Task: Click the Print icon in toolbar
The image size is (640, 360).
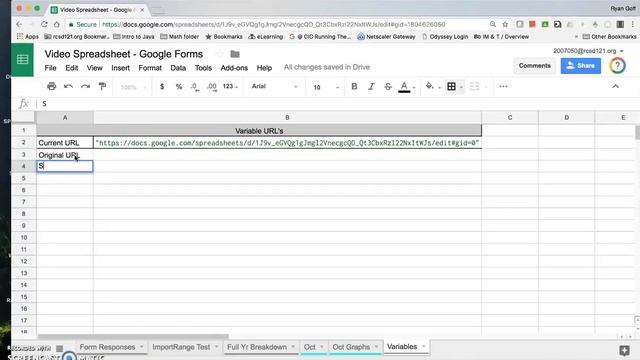Action: [51, 87]
